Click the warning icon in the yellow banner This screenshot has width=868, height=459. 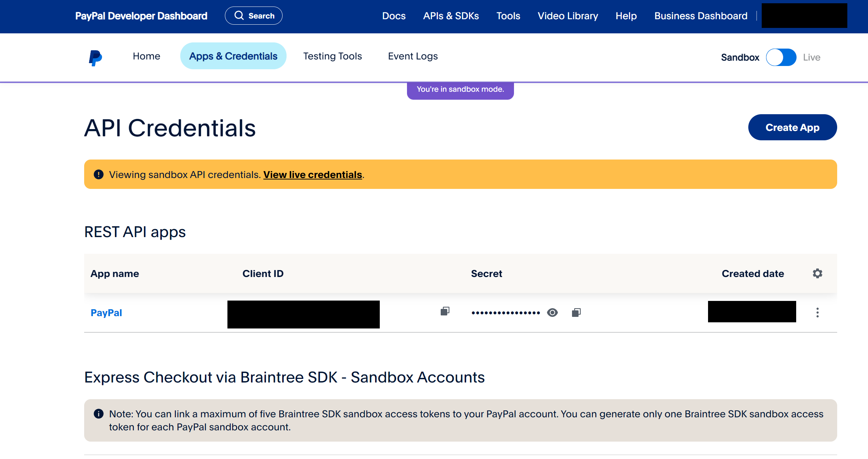[99, 174]
